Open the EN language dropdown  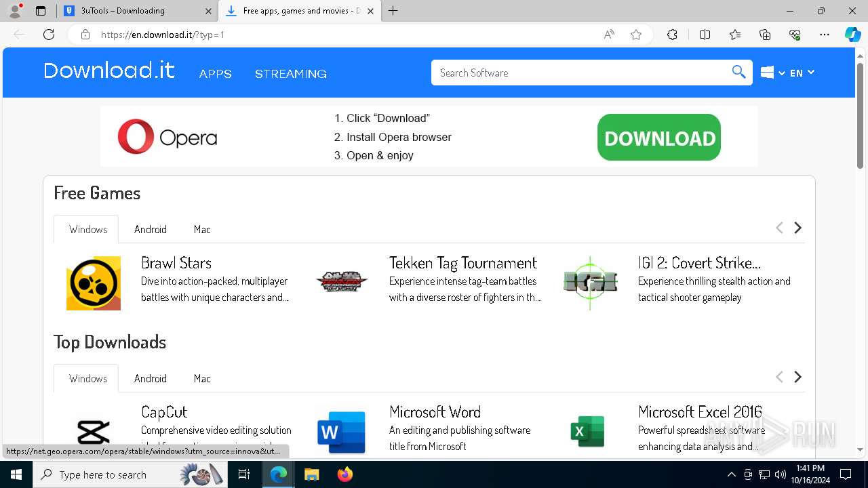click(x=802, y=73)
